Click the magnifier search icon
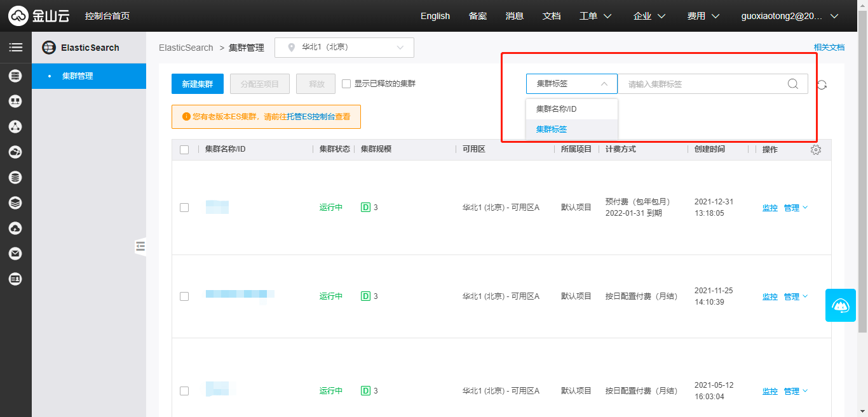The height and width of the screenshot is (417, 868). [x=792, y=84]
